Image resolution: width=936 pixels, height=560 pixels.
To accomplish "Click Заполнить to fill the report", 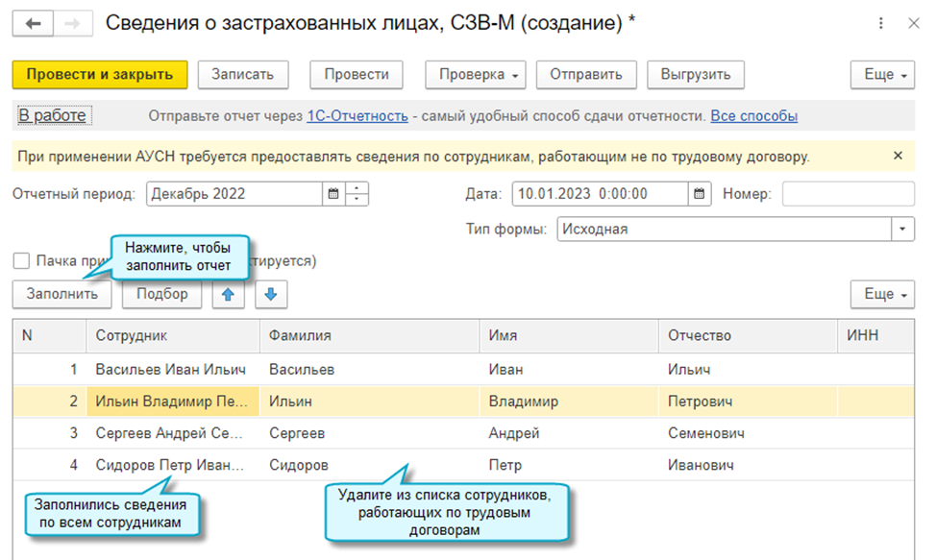I will pyautogui.click(x=62, y=295).
